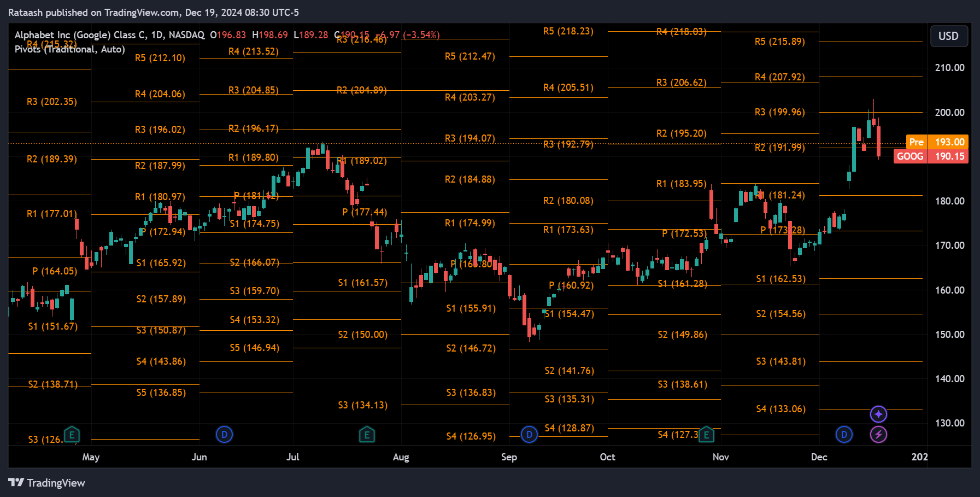Click the R3 (202.35) pivot label
The image size is (980, 497).
[52, 102]
